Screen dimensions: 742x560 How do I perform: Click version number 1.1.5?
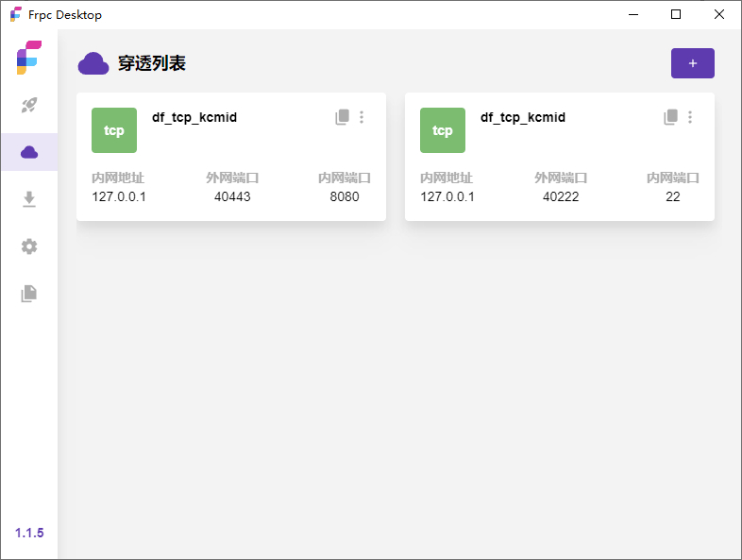[x=29, y=533]
